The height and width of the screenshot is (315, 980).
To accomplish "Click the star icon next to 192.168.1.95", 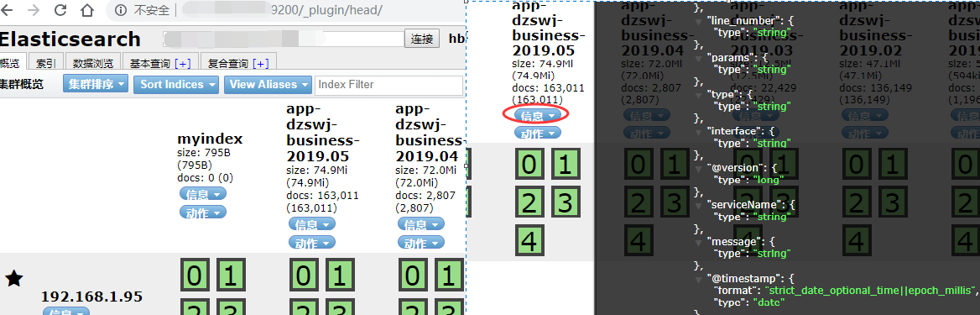I will [x=14, y=279].
